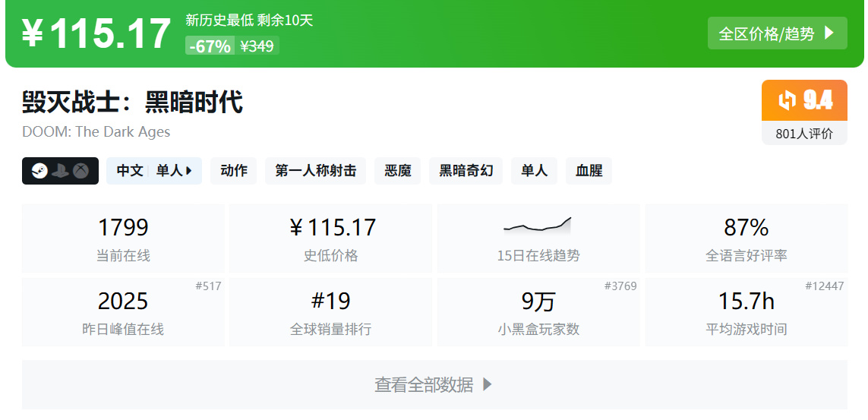Click the -67% discount badge

click(x=210, y=46)
